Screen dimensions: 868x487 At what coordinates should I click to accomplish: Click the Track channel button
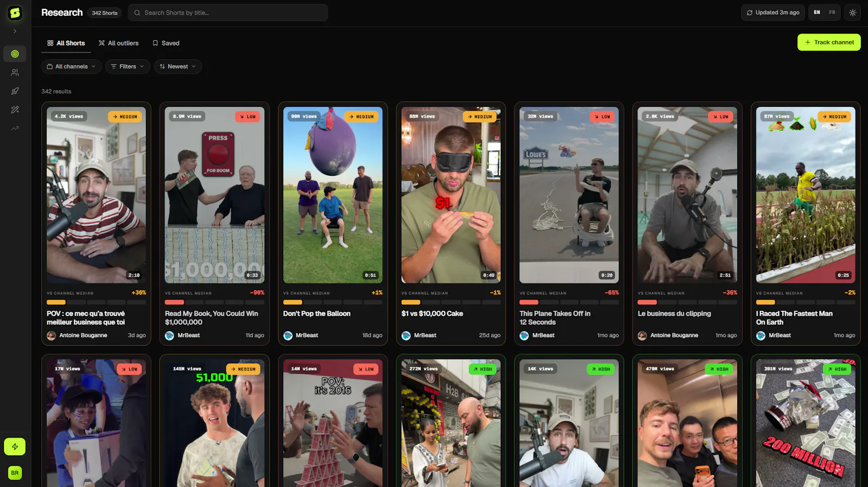tap(829, 42)
